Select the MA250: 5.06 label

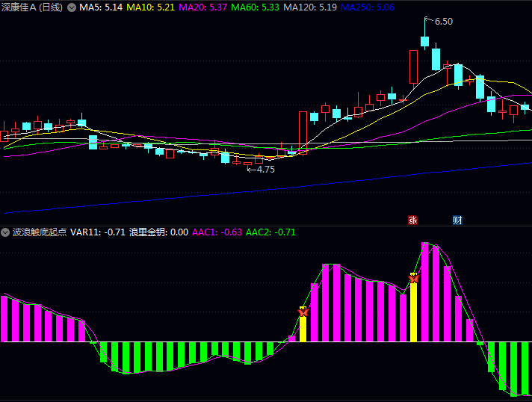tap(368, 7)
